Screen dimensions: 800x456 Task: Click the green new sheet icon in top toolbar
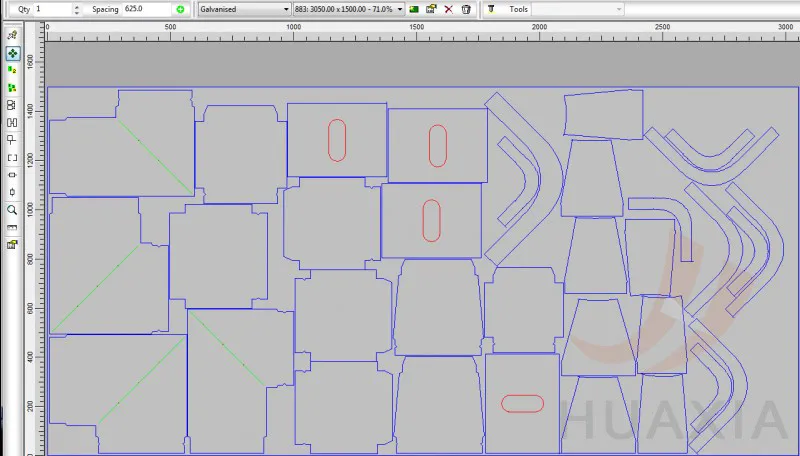click(x=414, y=9)
